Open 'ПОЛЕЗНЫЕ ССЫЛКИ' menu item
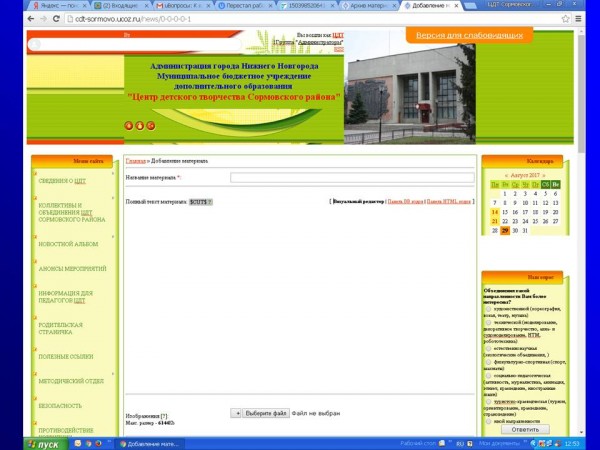The width and height of the screenshot is (600, 450). (x=66, y=356)
